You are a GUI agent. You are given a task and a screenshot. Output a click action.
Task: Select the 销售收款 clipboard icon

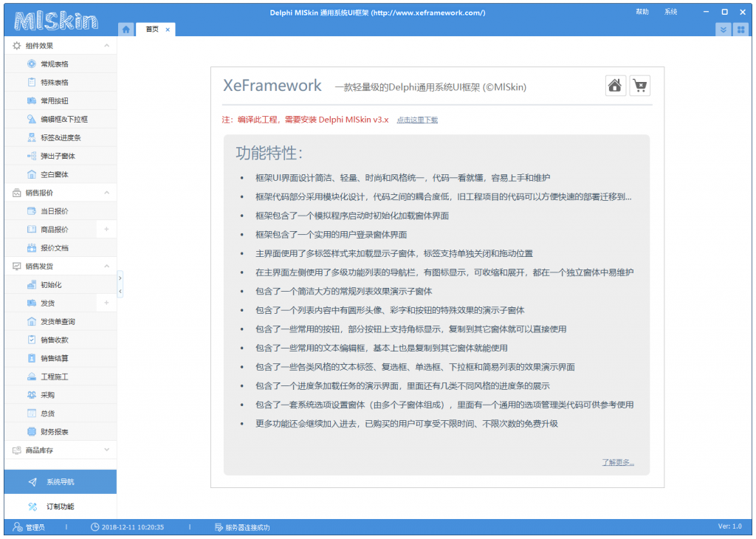(31, 340)
